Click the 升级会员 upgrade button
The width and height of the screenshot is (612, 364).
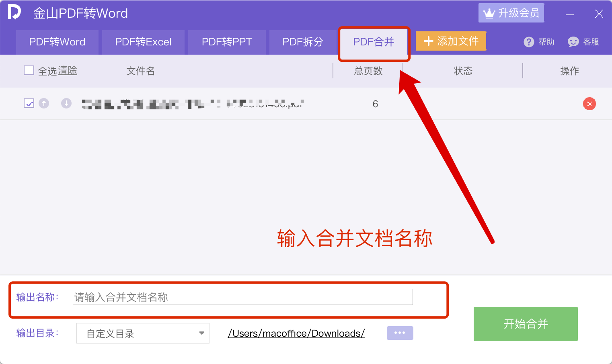(511, 13)
